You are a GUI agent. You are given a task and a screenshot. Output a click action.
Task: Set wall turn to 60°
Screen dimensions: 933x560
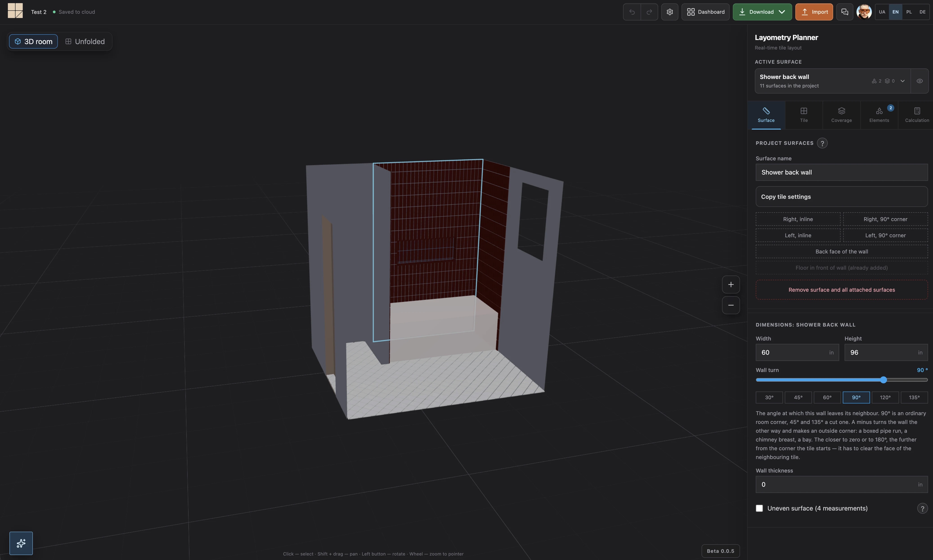point(827,397)
